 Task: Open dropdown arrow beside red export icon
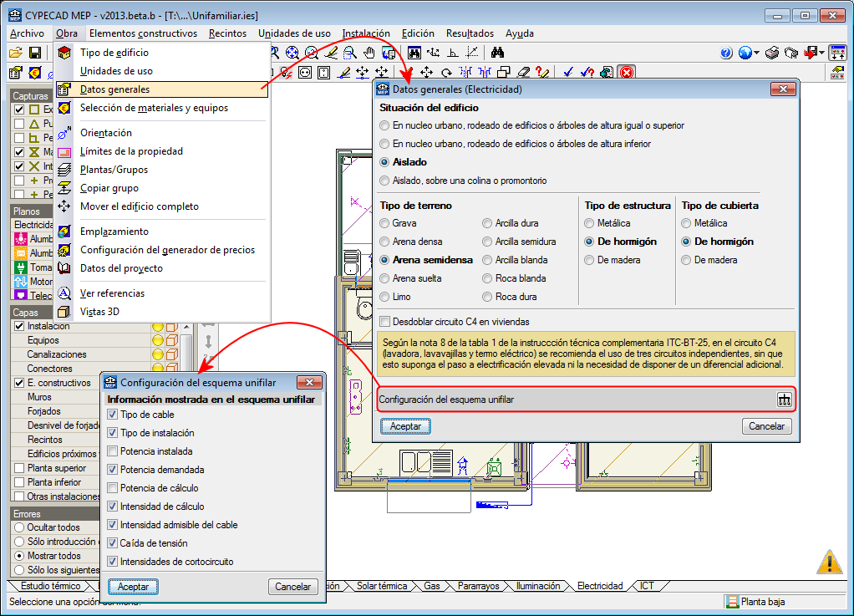pyautogui.click(x=822, y=53)
